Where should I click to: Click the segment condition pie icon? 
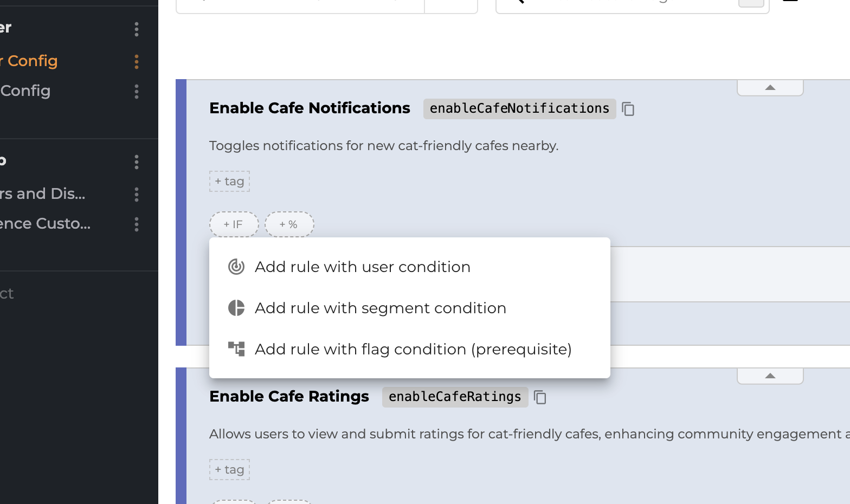coord(236,308)
